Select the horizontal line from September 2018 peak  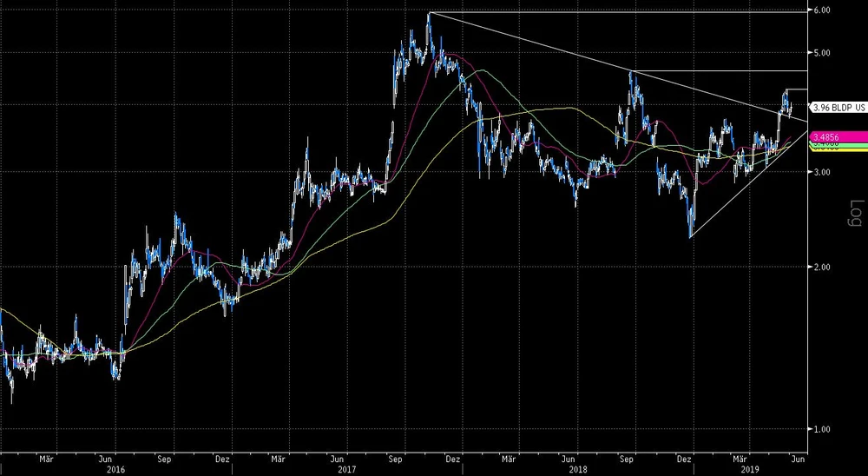coord(720,71)
